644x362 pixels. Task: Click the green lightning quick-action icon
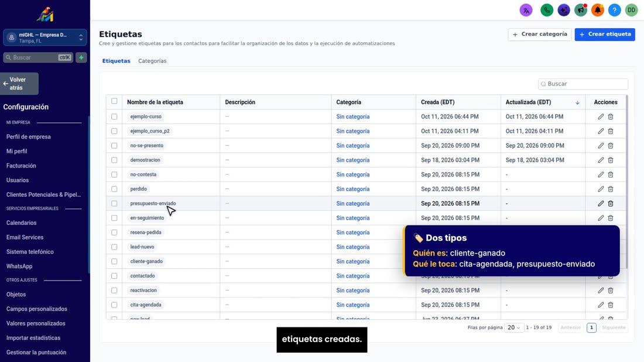click(x=81, y=57)
